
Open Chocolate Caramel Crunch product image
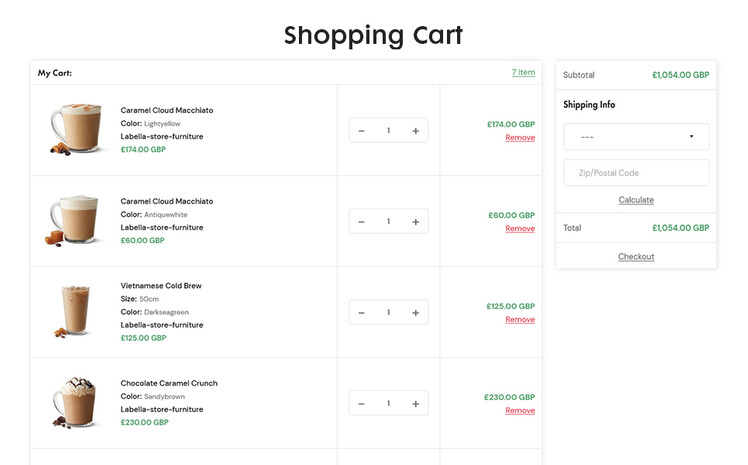coord(75,402)
